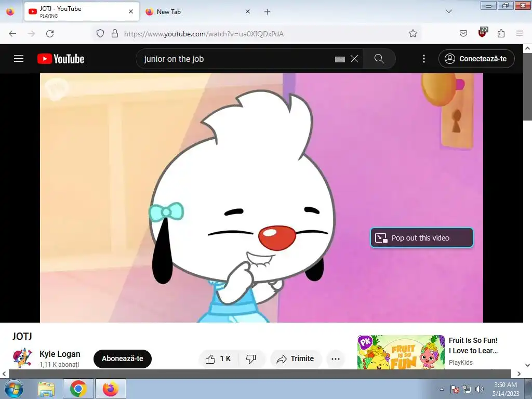Like the video with thumbs up
This screenshot has height=399, width=532.
(x=218, y=358)
